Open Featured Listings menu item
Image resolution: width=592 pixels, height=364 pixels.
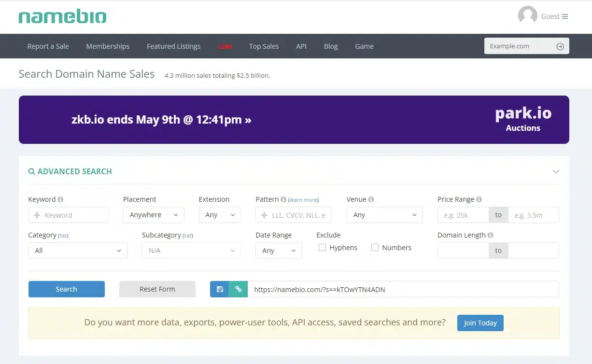(x=174, y=46)
